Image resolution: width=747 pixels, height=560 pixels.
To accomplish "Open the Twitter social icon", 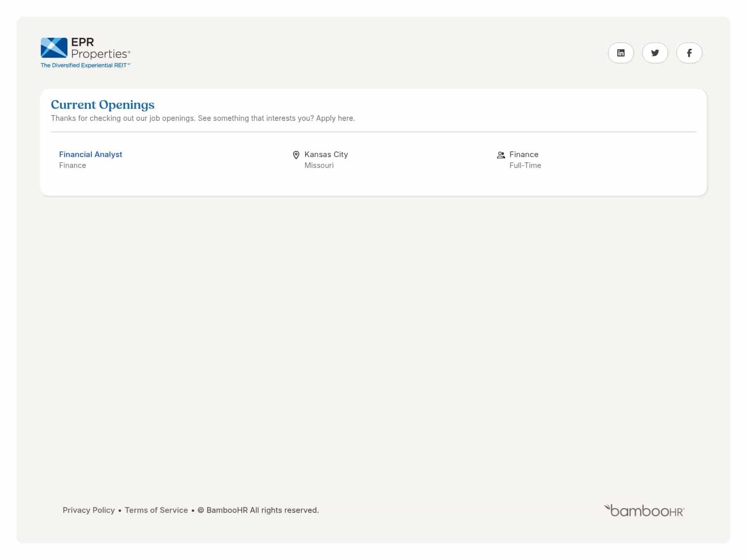I will [x=655, y=53].
